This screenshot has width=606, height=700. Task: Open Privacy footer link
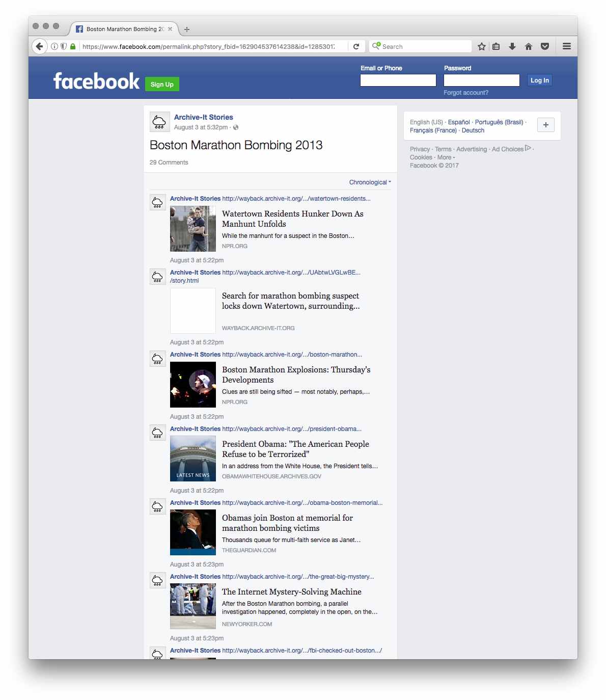click(420, 149)
